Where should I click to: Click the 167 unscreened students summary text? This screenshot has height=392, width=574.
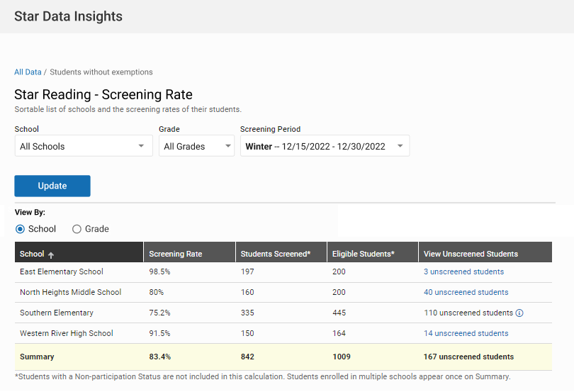[469, 357]
